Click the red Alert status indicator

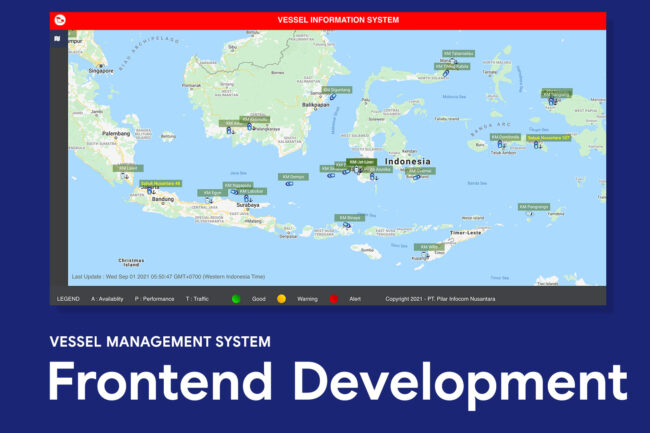click(334, 298)
